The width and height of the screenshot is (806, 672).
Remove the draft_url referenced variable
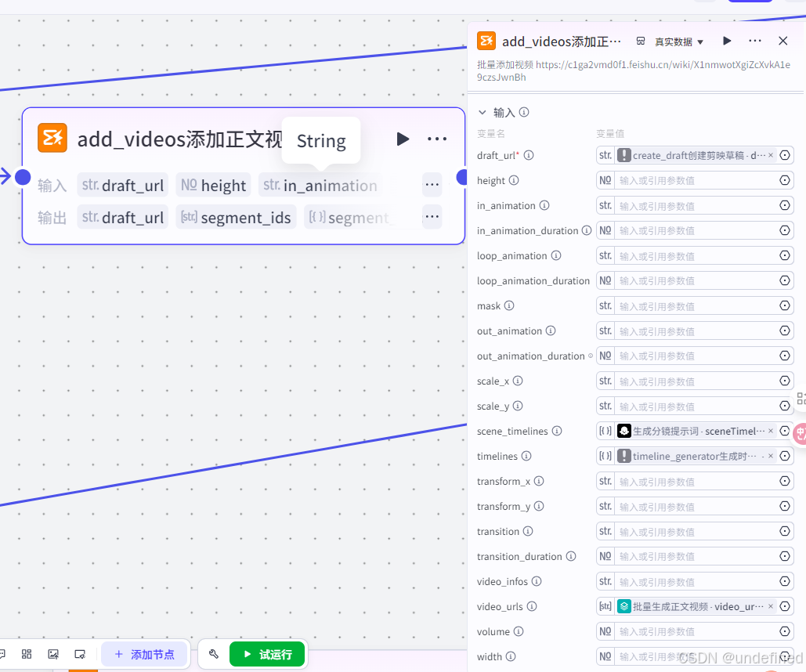coord(771,155)
